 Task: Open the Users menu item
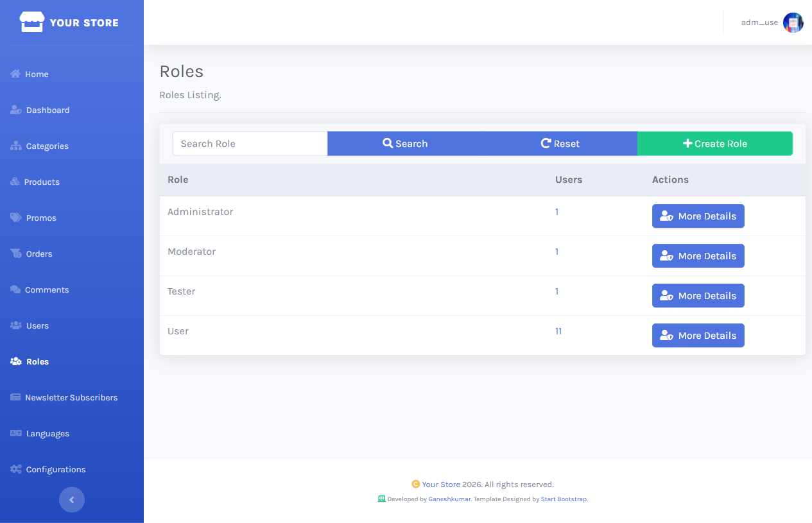point(72,325)
